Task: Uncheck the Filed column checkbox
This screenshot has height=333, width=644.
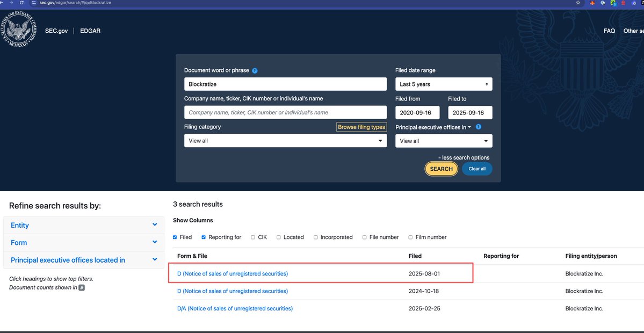Action: [x=175, y=237]
